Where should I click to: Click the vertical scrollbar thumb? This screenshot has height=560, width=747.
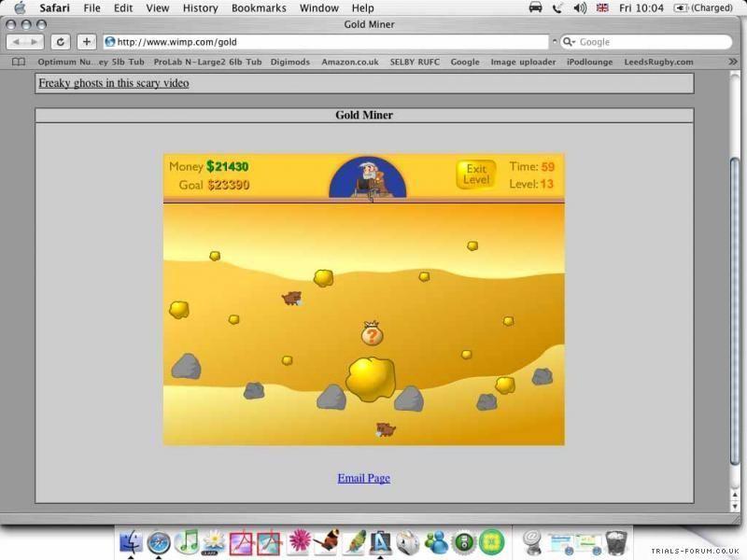(734, 310)
